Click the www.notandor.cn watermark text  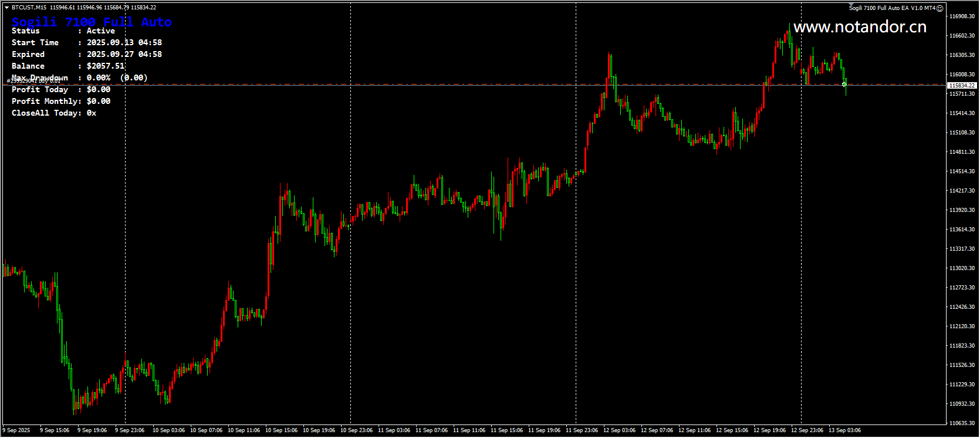pyautogui.click(x=860, y=27)
